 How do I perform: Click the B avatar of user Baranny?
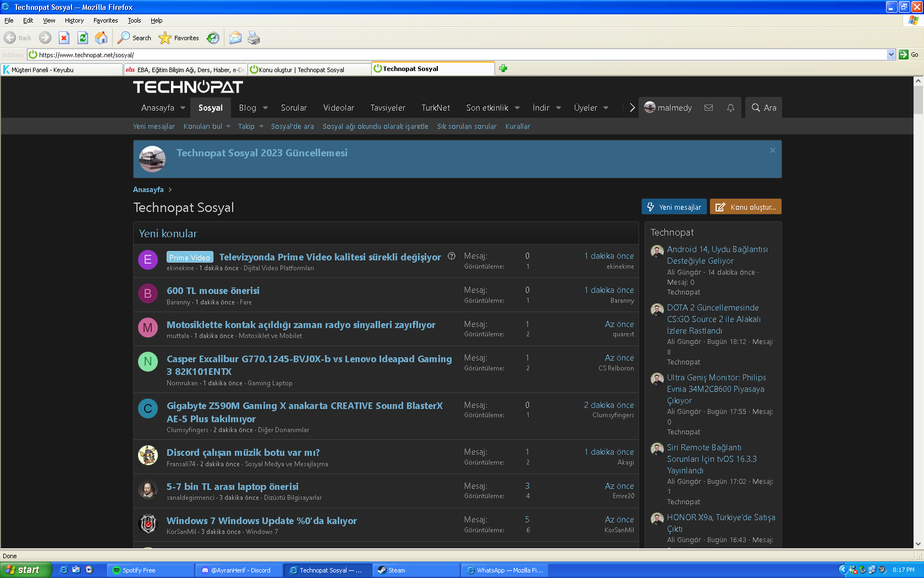coord(147,294)
